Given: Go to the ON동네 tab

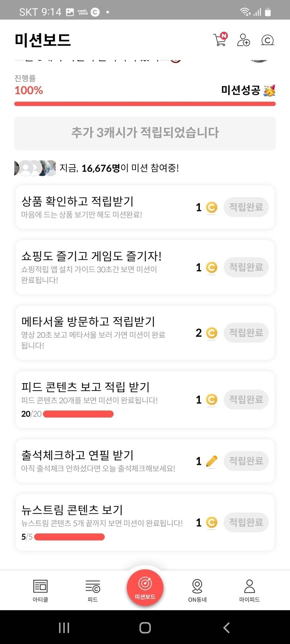Looking at the screenshot, I should (197, 590).
